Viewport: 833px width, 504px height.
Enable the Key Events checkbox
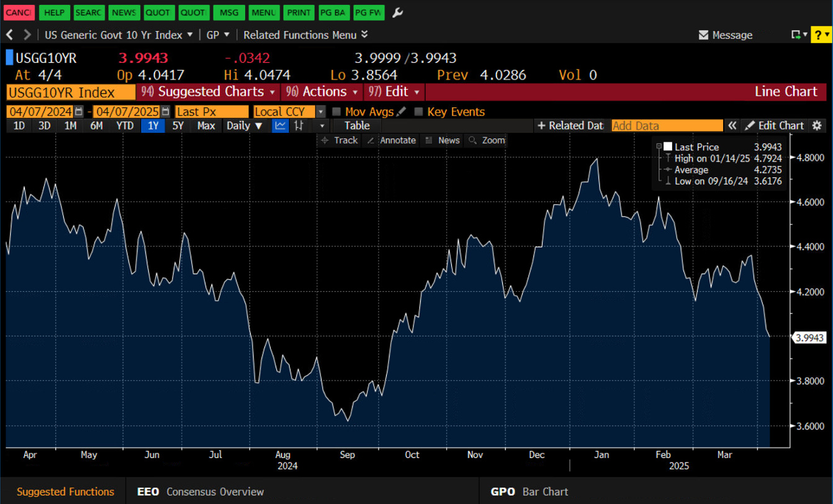(418, 112)
